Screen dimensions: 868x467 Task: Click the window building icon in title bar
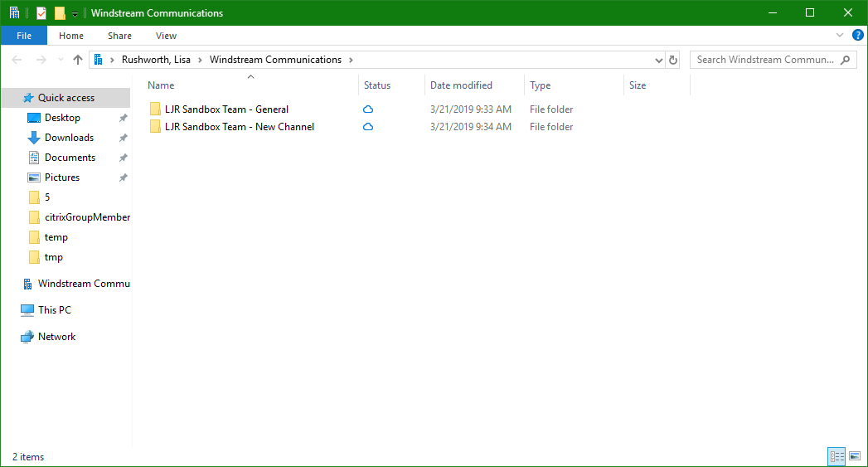click(14, 12)
